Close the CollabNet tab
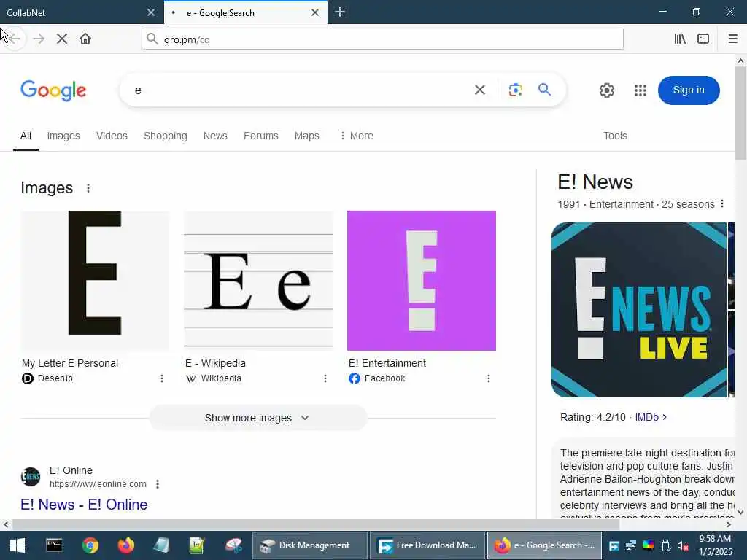The image size is (747, 560). 151,12
